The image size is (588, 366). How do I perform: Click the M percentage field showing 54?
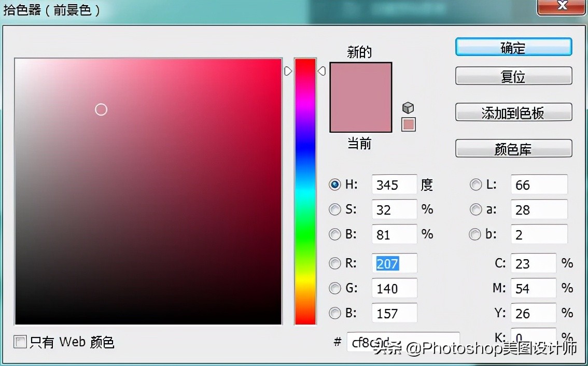[533, 288]
